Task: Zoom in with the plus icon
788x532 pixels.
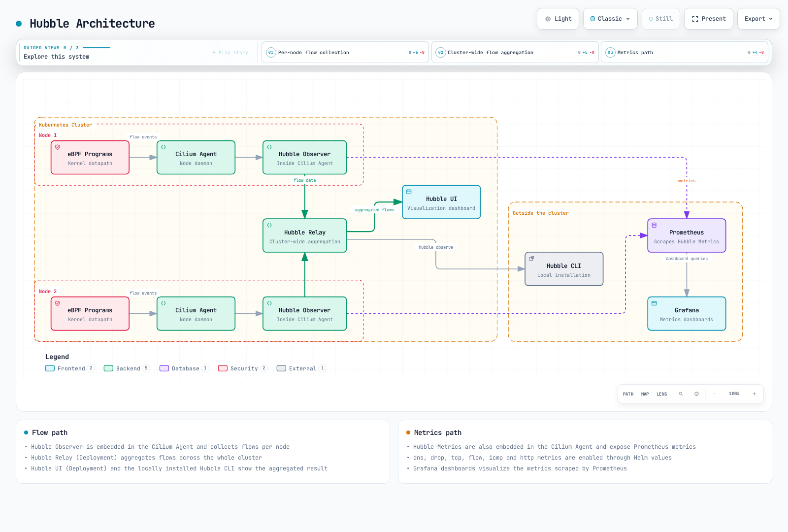Action: (x=754, y=394)
